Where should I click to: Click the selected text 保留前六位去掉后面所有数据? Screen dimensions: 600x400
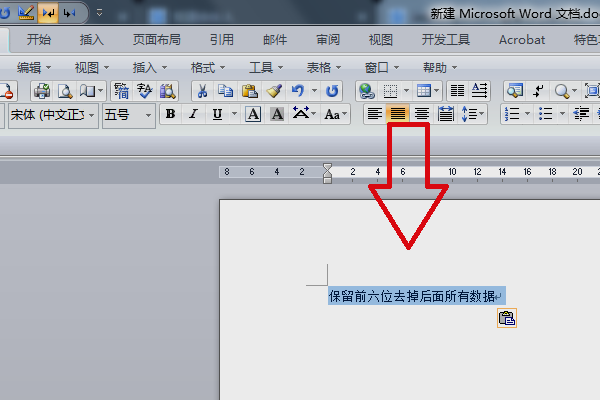point(412,296)
